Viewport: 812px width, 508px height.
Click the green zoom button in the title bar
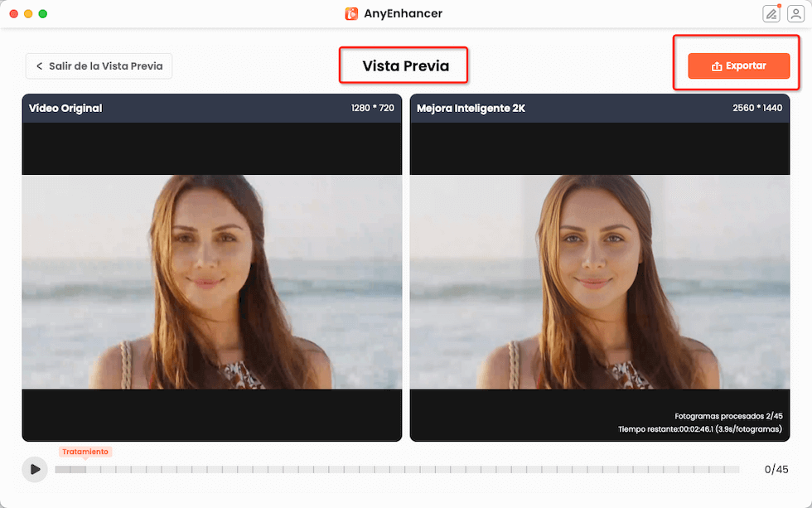click(44, 13)
